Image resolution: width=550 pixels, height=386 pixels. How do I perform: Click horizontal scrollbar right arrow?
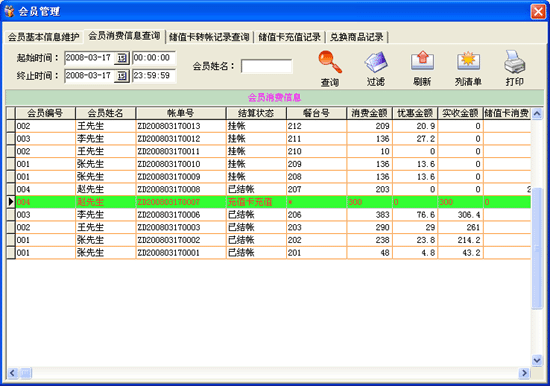(524, 373)
